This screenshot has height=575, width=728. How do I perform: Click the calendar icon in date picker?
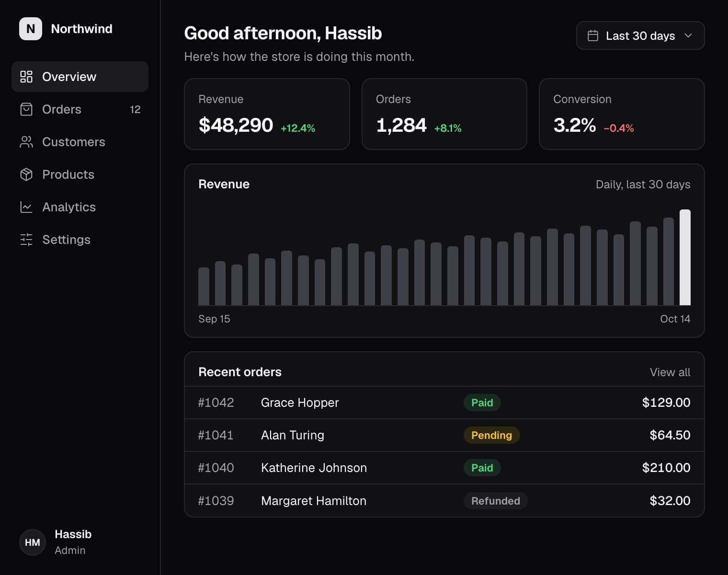(593, 35)
